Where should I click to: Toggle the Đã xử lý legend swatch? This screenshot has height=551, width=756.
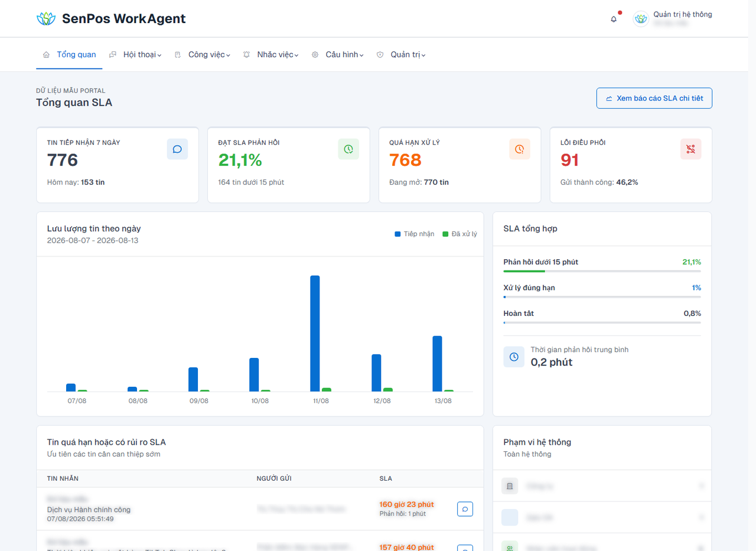(445, 234)
